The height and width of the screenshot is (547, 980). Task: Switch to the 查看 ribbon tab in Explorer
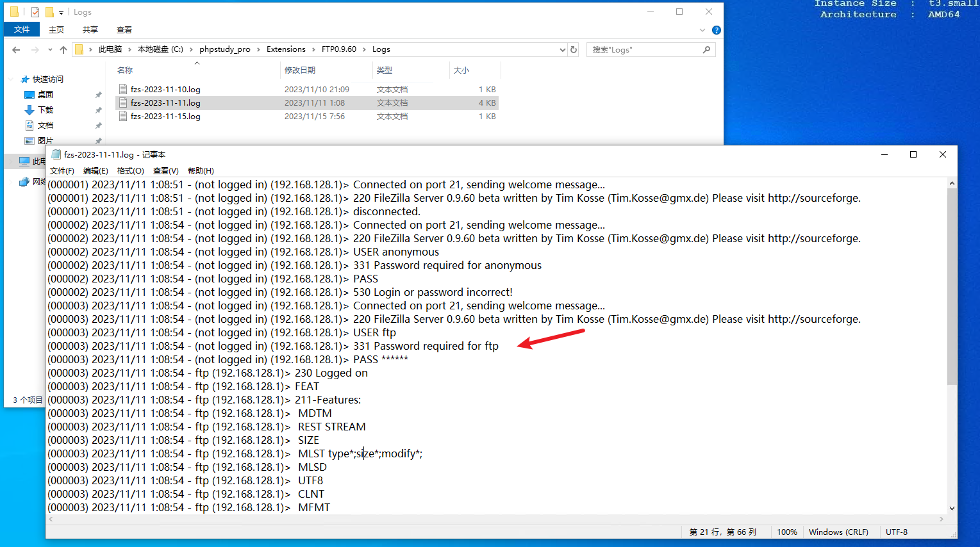[124, 29]
